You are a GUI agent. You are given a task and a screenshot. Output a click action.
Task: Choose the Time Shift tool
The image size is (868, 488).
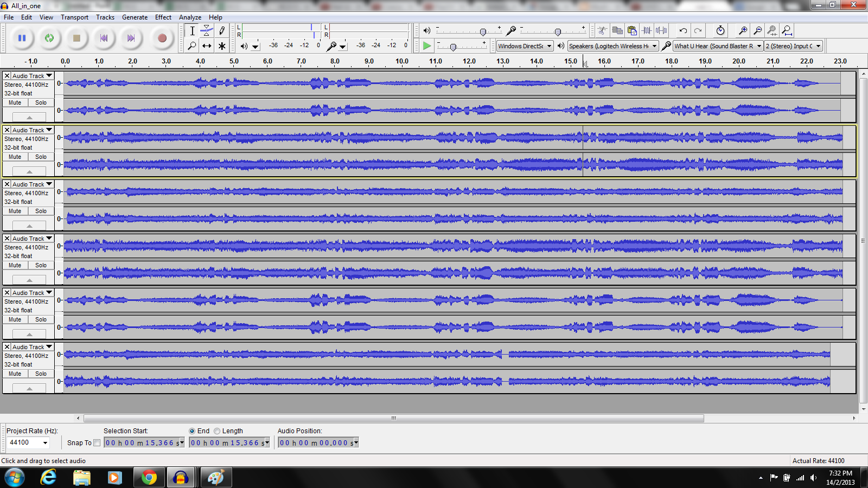click(207, 46)
